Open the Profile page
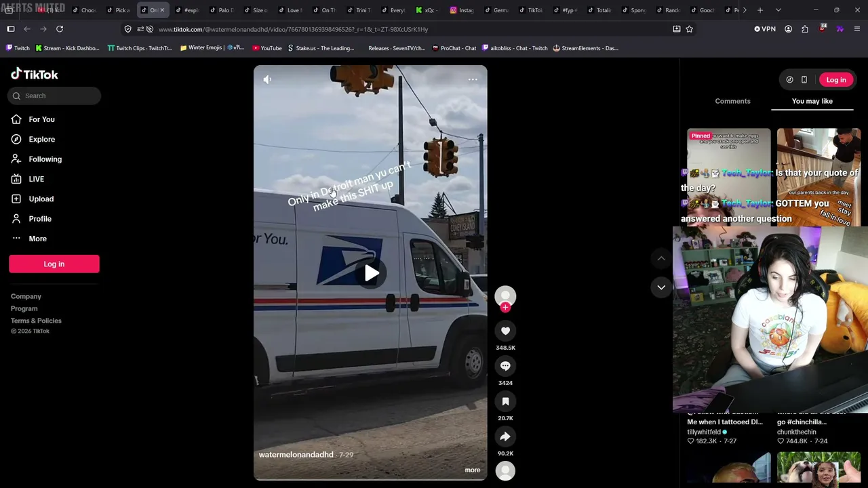 coord(40,219)
